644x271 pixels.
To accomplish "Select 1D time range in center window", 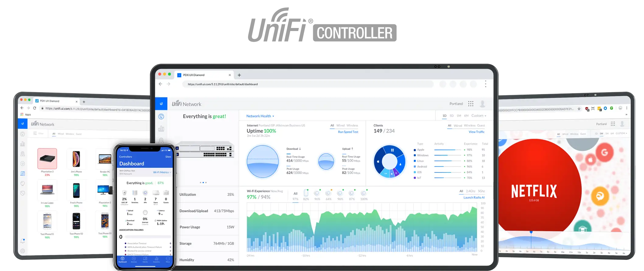I will coord(444,116).
